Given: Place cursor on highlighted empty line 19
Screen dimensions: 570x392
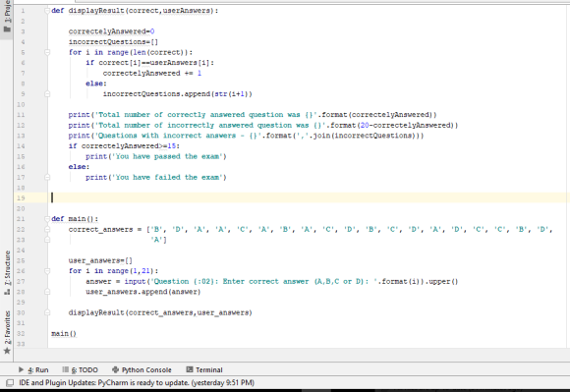Looking at the screenshot, I should (x=309, y=198).
